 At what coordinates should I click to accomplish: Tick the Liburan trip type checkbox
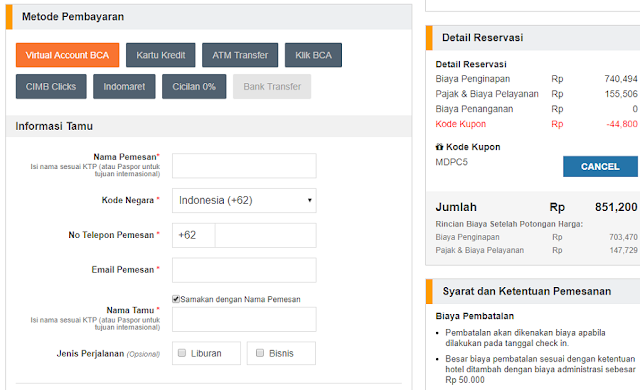182,353
